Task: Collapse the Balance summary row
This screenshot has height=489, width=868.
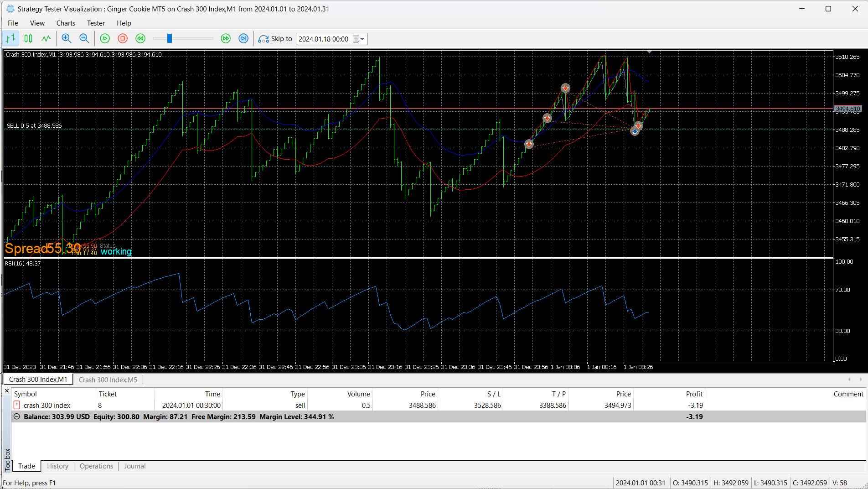Action: [x=17, y=417]
